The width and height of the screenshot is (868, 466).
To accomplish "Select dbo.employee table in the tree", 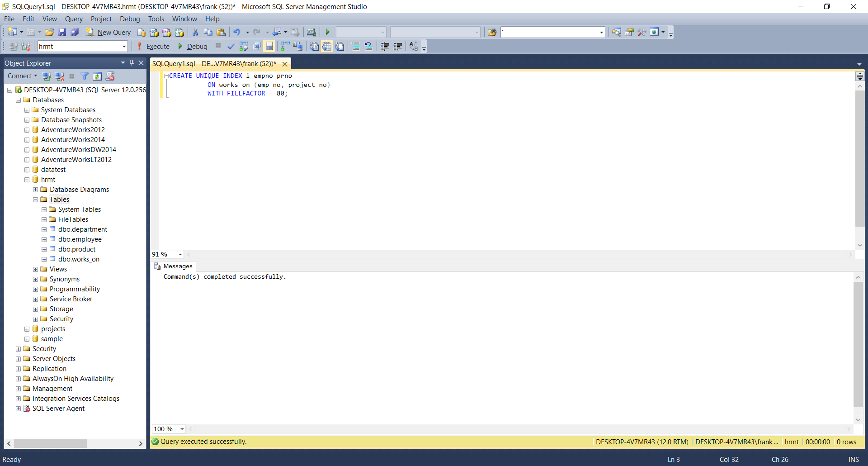I will coord(80,239).
